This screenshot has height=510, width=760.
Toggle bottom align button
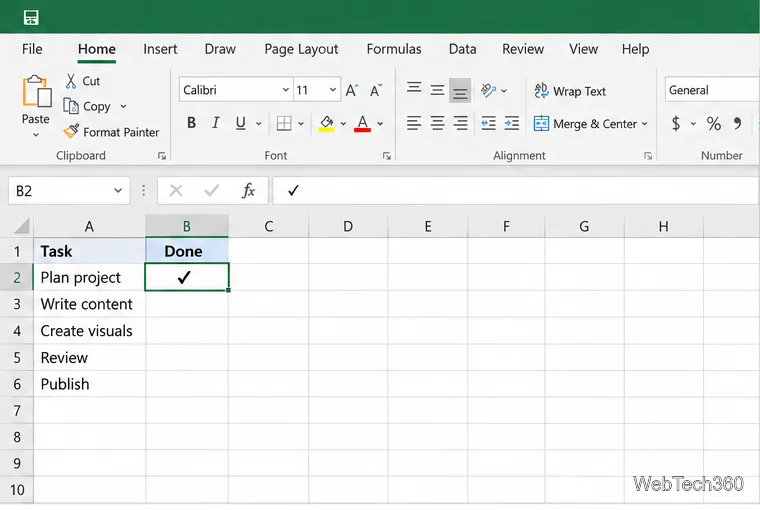click(x=460, y=90)
